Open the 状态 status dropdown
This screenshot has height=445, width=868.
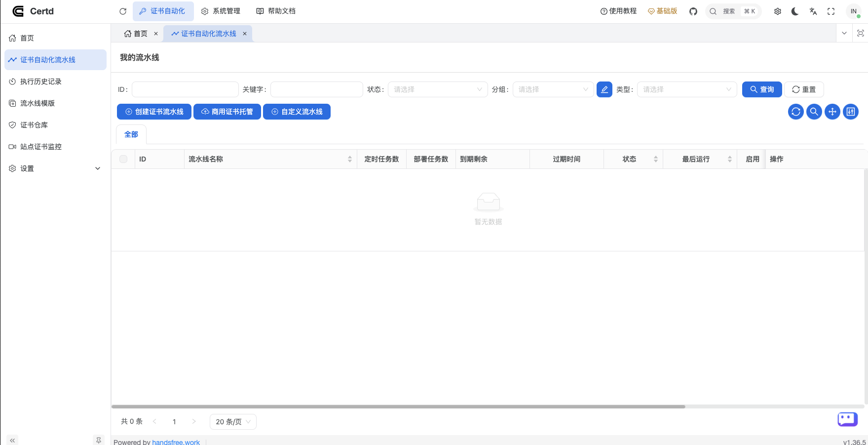[x=437, y=89]
